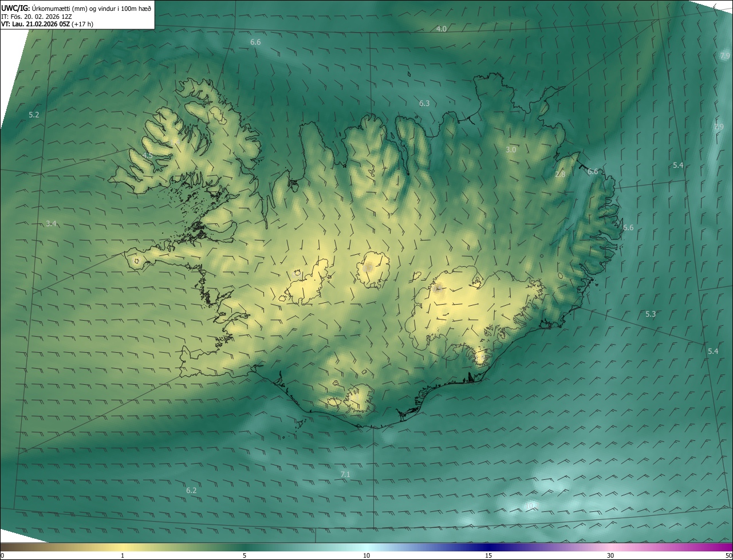Select the 4.0 value label on the map
This screenshot has height=560, width=733.
[x=442, y=29]
